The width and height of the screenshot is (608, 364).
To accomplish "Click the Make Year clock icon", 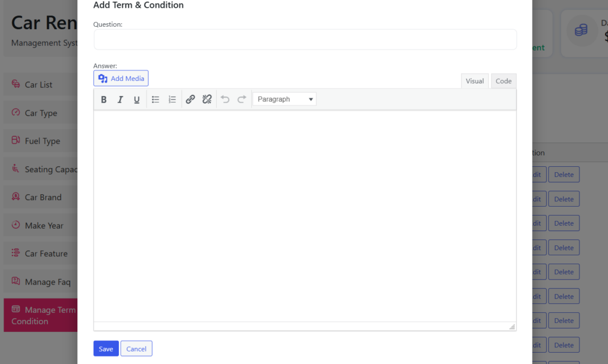I will 15,224.
